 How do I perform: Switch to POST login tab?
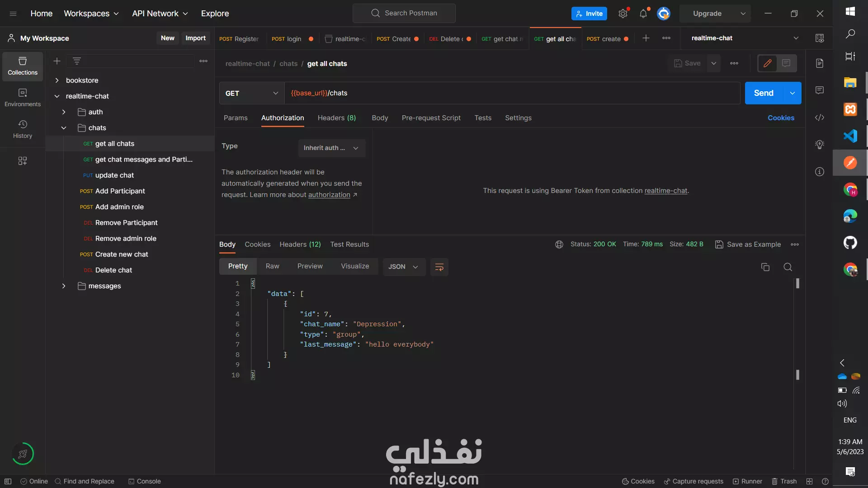(x=292, y=39)
